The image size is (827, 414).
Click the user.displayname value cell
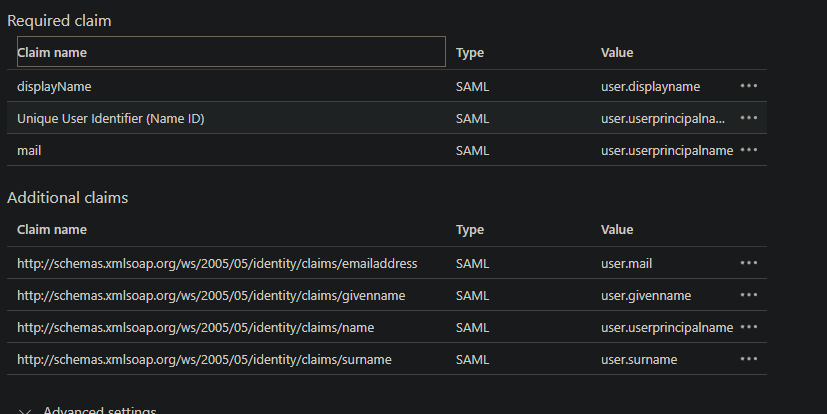tap(650, 86)
